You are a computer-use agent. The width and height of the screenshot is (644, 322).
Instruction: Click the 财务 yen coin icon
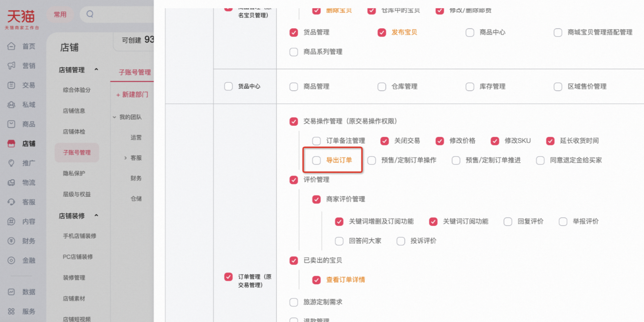[x=11, y=241]
